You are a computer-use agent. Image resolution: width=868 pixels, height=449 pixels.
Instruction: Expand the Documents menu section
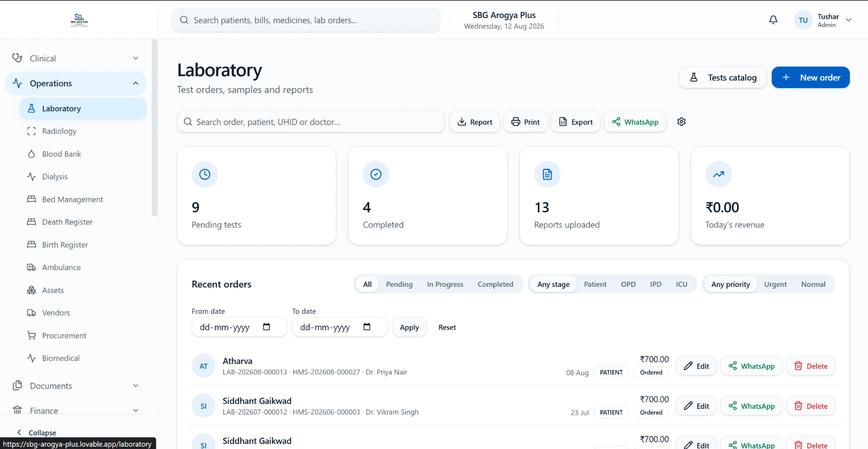(75, 386)
